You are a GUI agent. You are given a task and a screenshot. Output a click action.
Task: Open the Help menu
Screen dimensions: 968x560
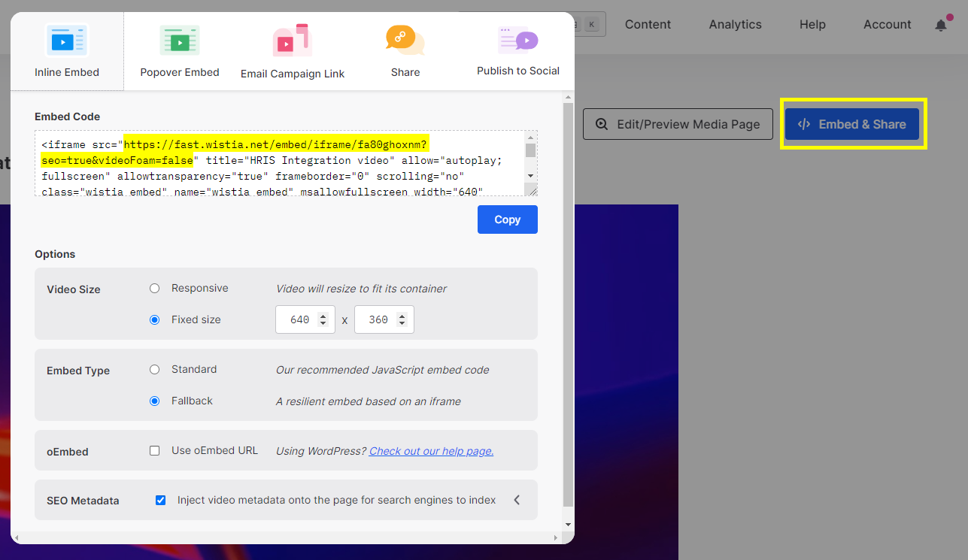(812, 24)
